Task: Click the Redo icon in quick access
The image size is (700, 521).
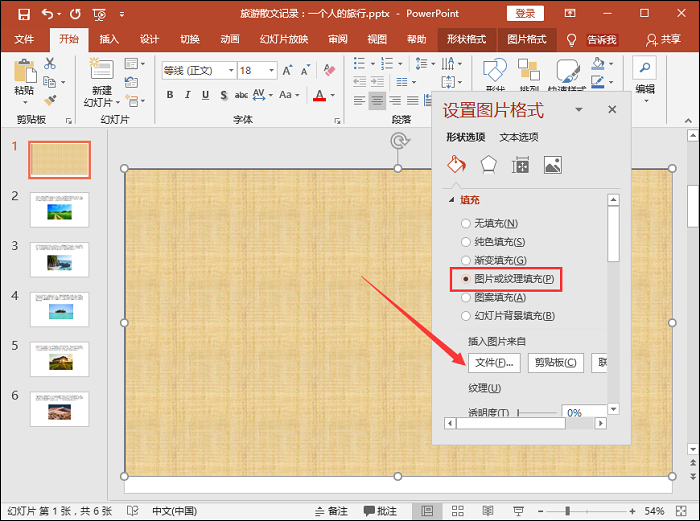Action: [x=75, y=14]
